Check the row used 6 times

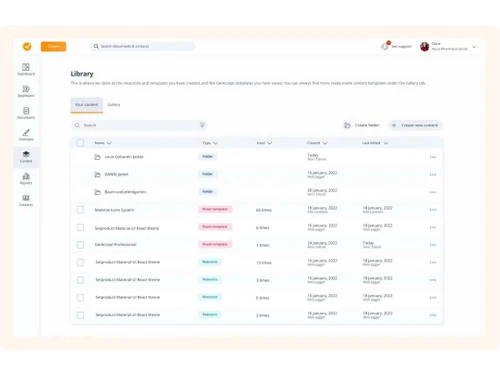point(80,227)
